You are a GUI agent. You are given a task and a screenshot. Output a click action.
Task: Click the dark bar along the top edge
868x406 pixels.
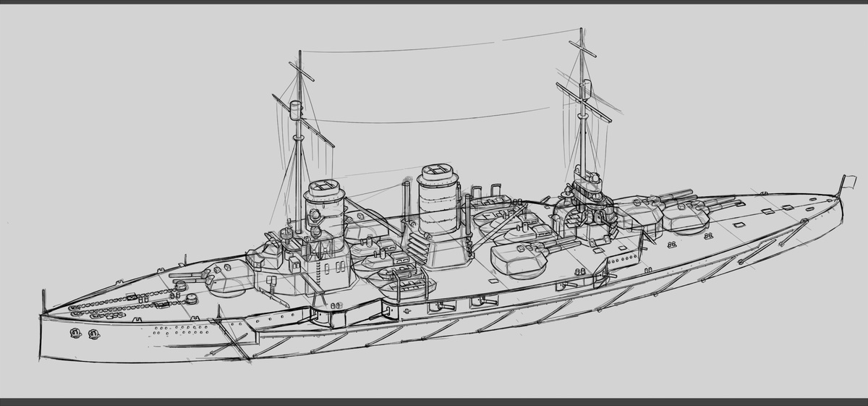434,2
